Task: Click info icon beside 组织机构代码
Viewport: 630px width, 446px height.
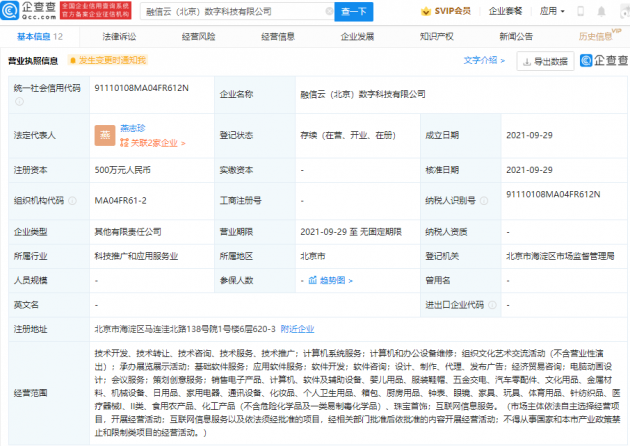Action: [x=72, y=200]
